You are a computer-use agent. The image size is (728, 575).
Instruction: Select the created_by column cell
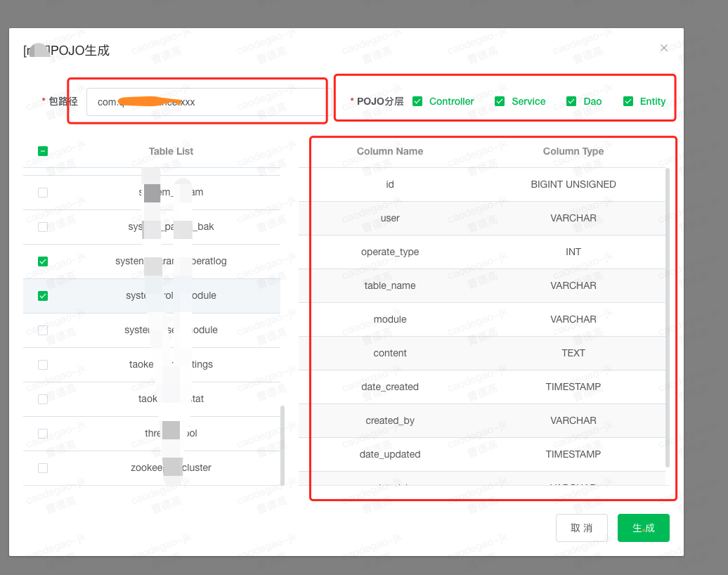tap(389, 420)
